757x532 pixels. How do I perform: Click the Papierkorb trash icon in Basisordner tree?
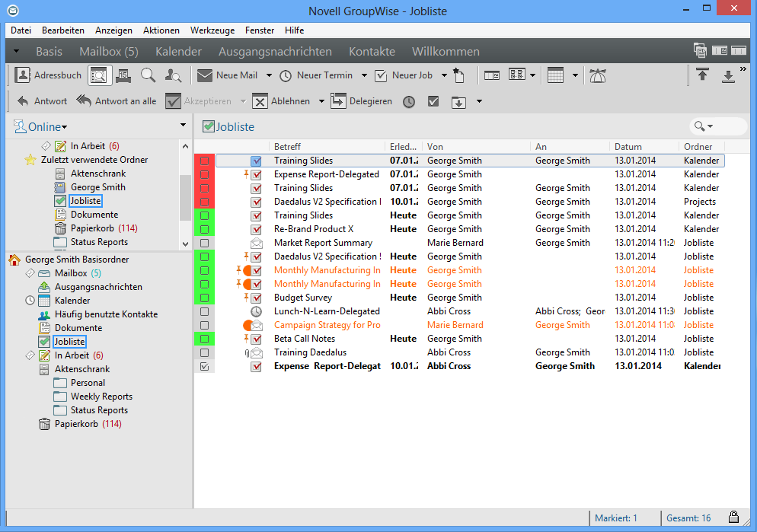44,424
